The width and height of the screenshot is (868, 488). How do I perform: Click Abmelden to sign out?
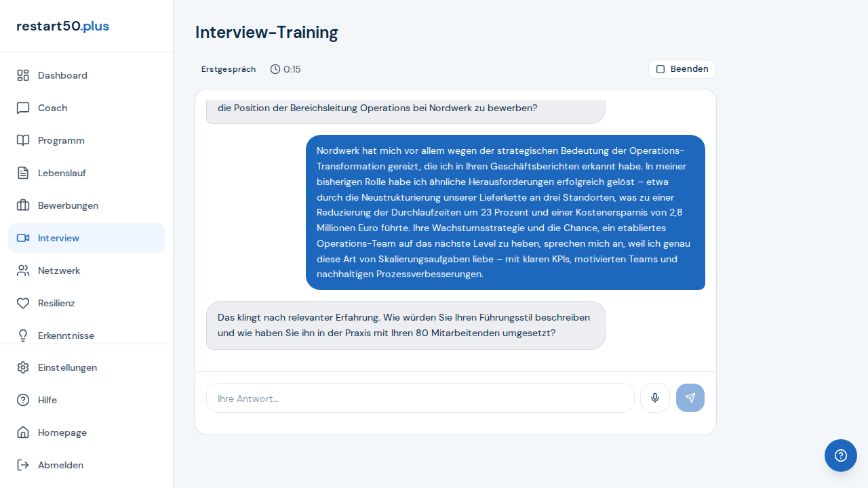click(86, 465)
